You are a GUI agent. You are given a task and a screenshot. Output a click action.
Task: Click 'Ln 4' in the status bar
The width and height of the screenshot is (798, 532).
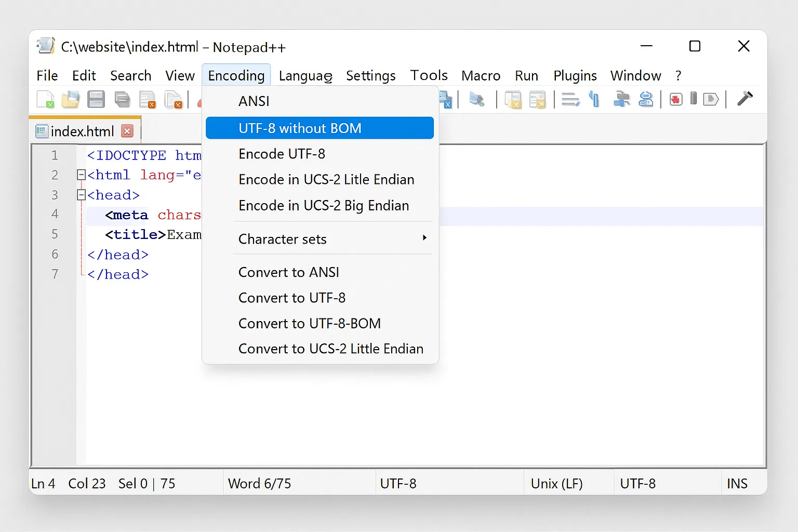[x=43, y=484]
